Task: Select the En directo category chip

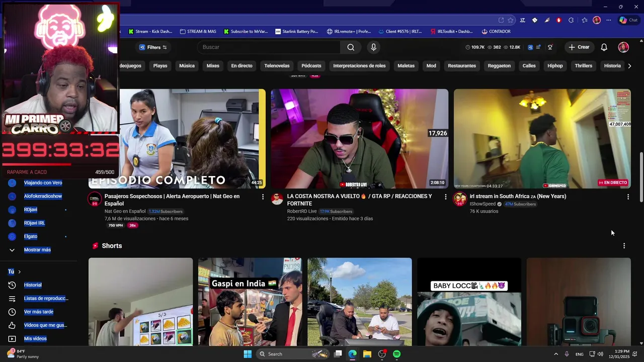Action: tap(242, 66)
